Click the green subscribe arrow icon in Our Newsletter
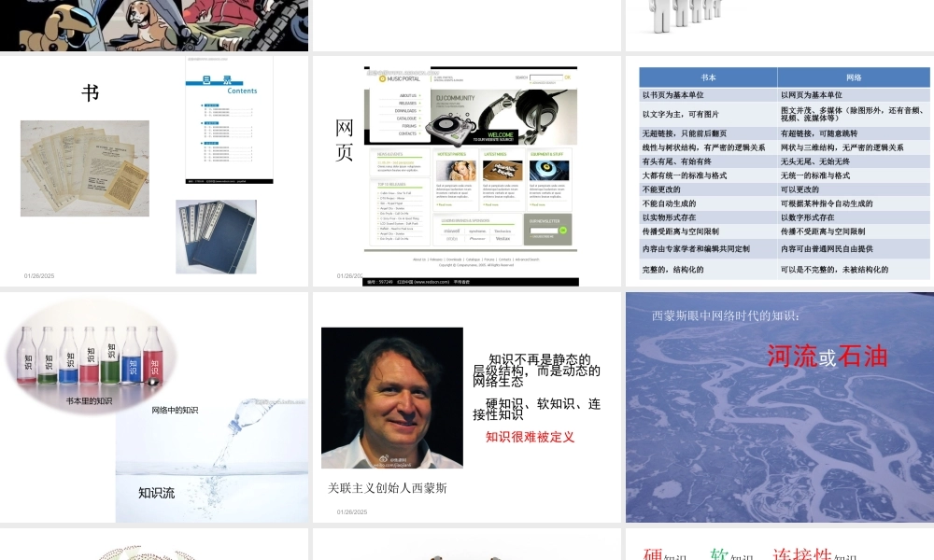934x560 pixels. [x=565, y=230]
